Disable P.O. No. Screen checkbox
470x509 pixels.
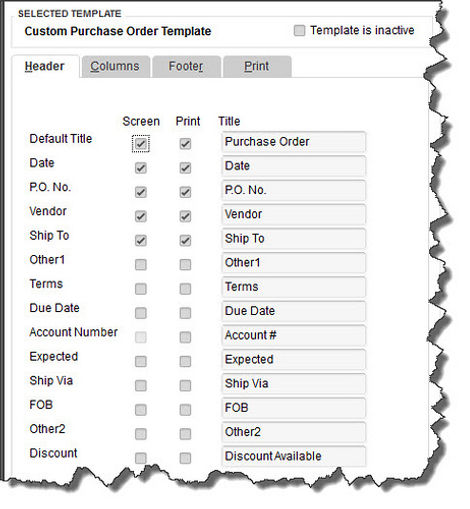(141, 192)
